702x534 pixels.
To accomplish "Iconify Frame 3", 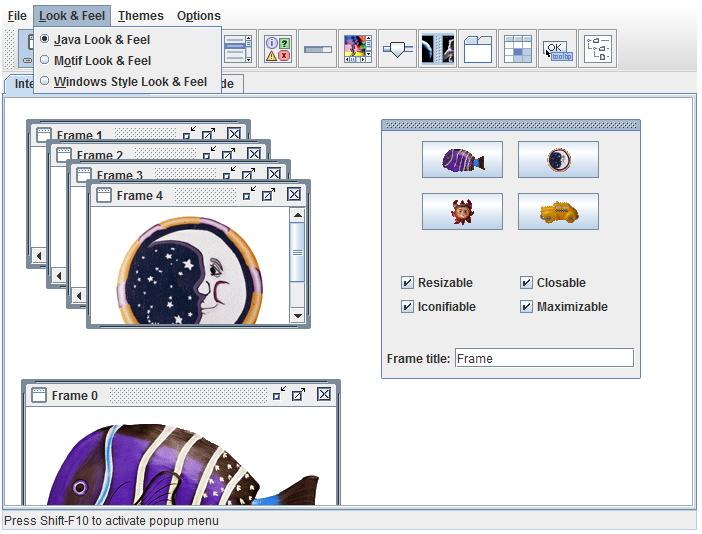I will point(229,173).
